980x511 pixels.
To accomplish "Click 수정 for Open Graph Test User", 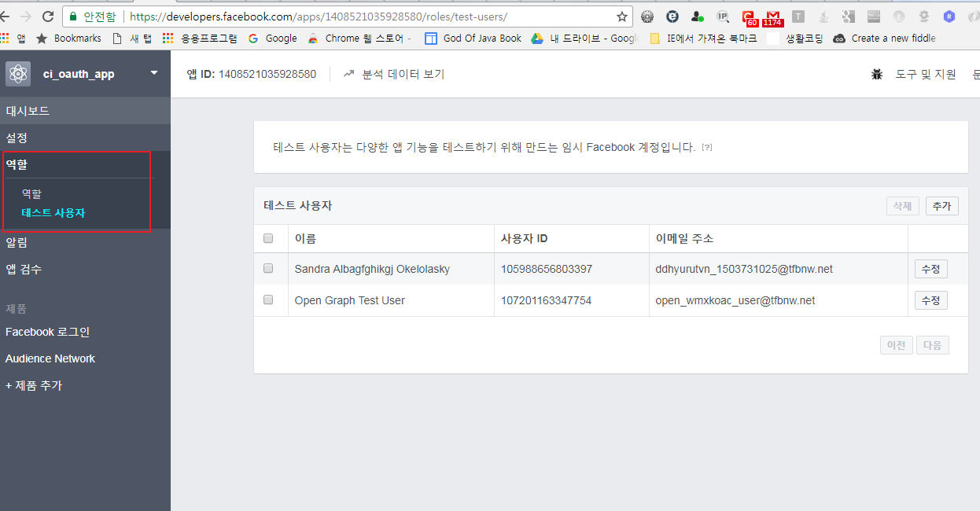I will point(930,300).
